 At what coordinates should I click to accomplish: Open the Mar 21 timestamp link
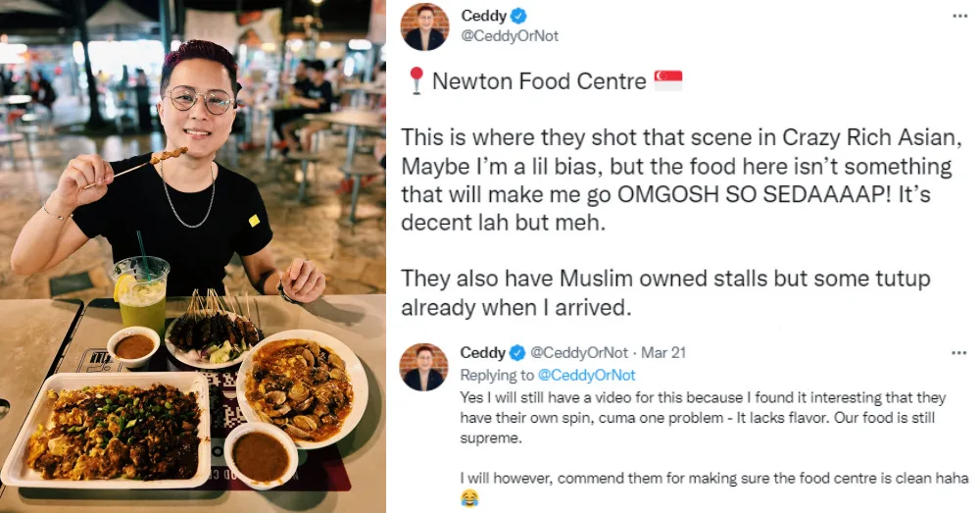pos(646,352)
